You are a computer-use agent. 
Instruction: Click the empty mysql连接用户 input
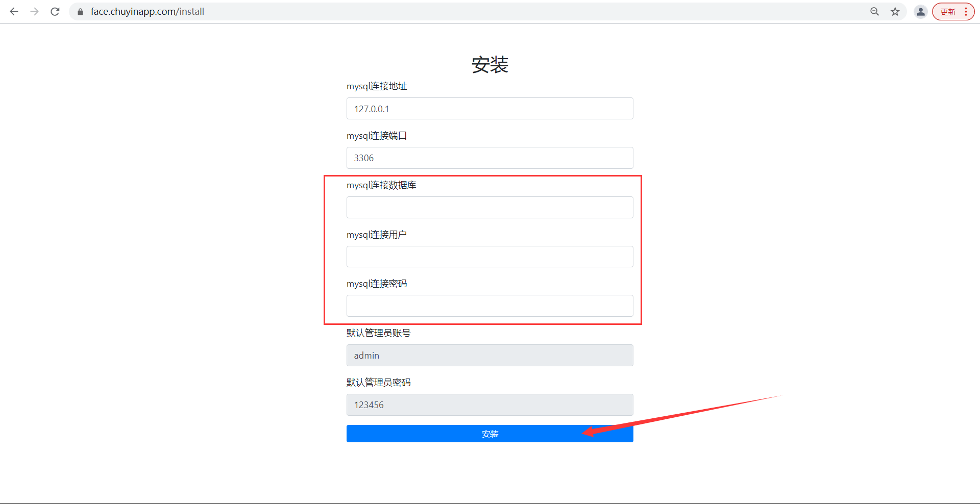[490, 257]
